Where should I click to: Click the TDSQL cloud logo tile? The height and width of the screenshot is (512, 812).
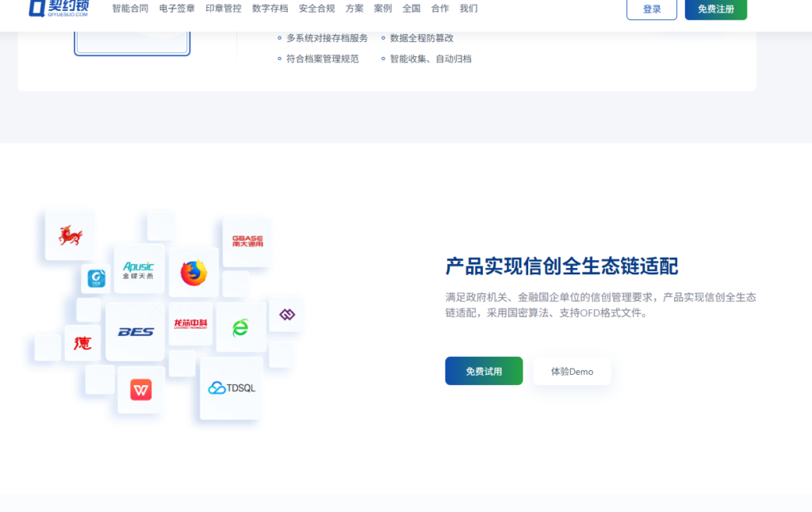(232, 388)
